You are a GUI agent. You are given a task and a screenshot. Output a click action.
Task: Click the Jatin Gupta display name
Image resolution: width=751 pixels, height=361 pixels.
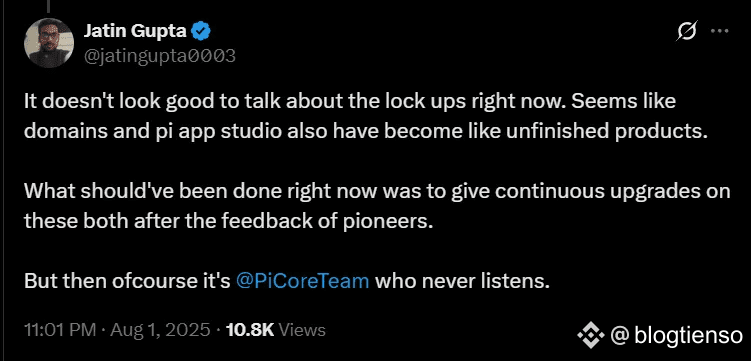click(x=136, y=32)
